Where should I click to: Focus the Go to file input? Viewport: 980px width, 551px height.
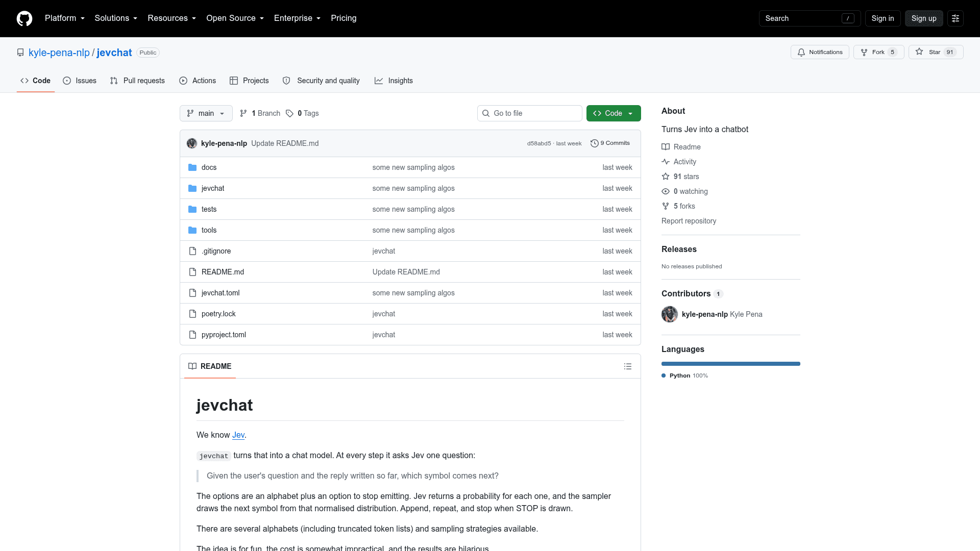tap(530, 113)
